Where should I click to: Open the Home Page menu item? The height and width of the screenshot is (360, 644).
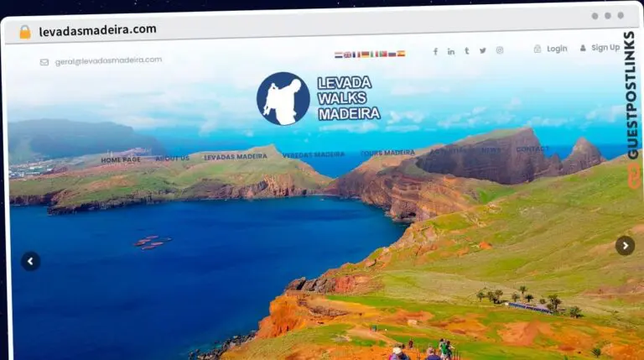tap(121, 159)
